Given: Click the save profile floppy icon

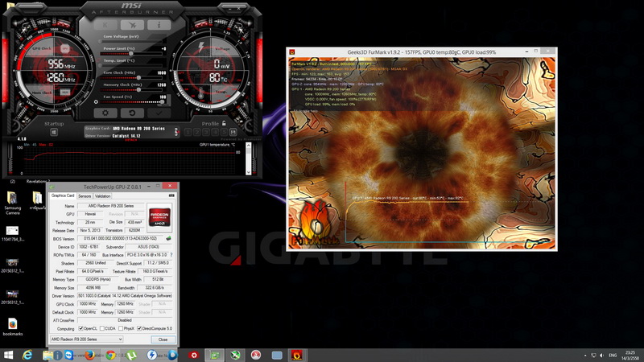Looking at the screenshot, I should tap(233, 132).
